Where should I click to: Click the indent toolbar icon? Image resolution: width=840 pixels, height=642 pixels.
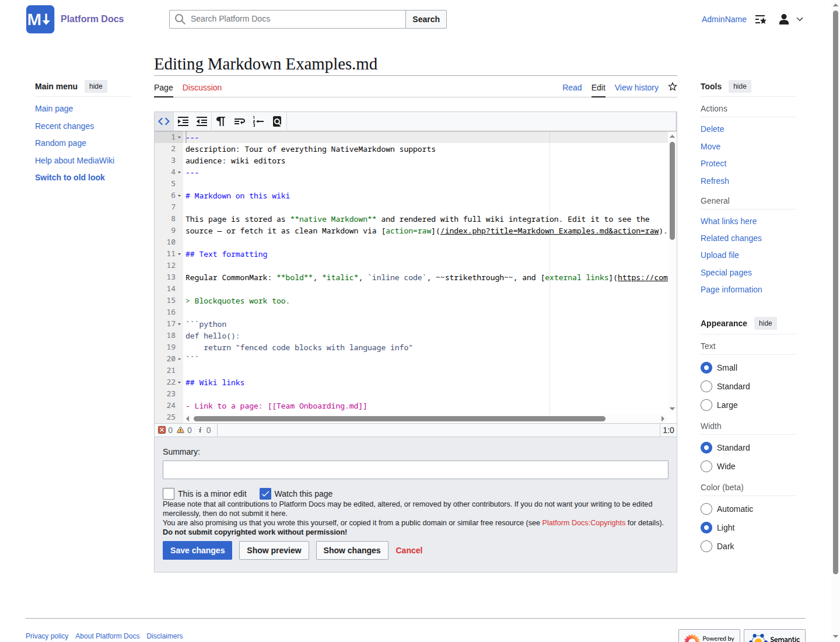coord(183,121)
